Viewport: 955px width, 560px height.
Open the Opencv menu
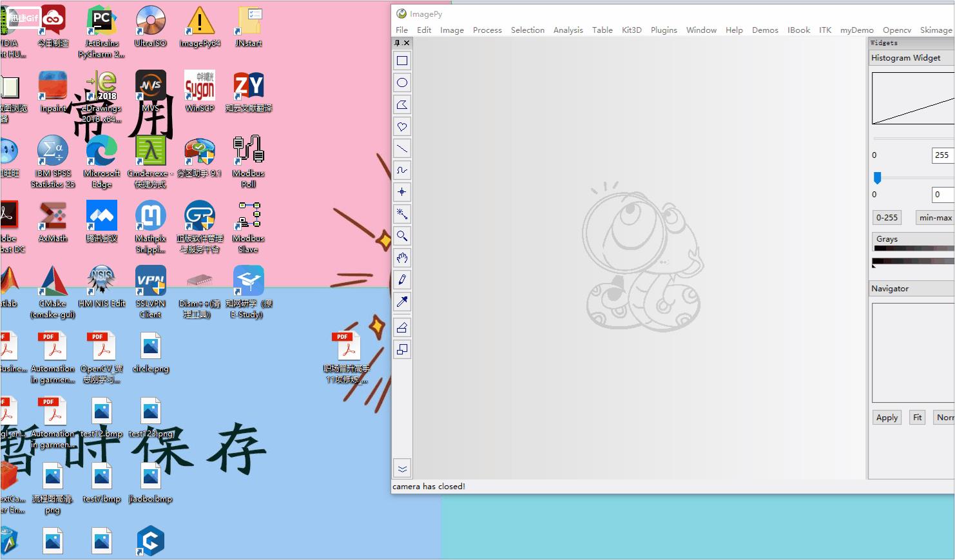coord(897,30)
